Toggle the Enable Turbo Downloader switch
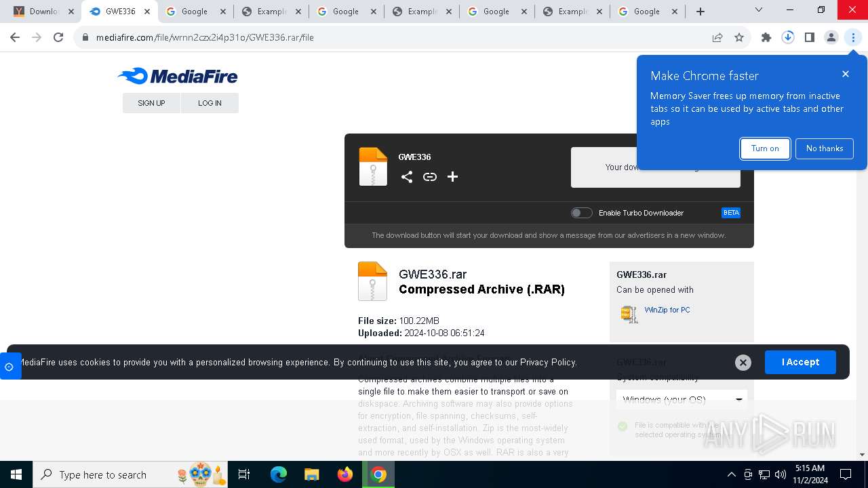This screenshot has height=488, width=868. pos(581,213)
